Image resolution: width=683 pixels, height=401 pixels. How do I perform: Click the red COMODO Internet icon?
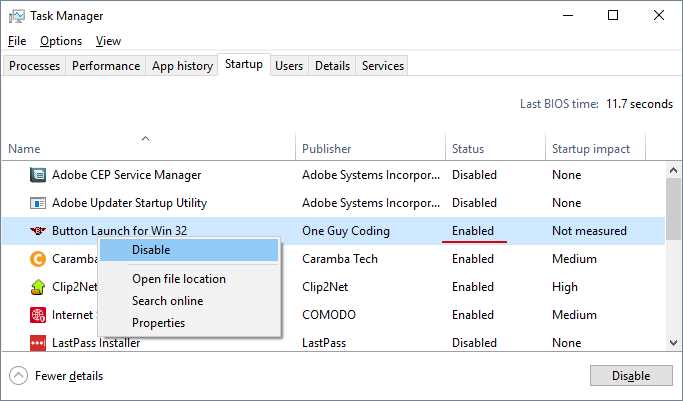pos(38,315)
